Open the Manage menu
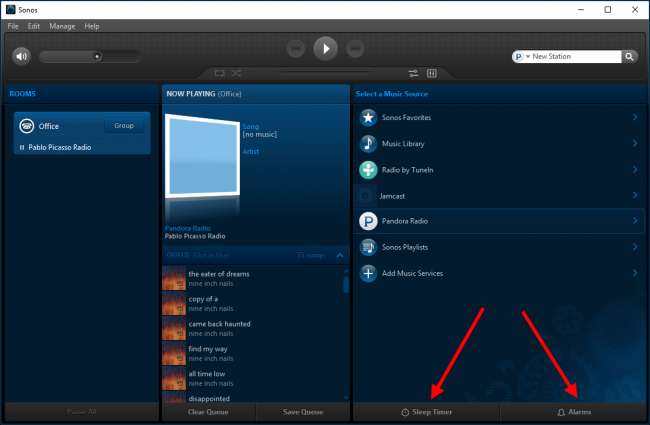The width and height of the screenshot is (650, 425). tap(62, 26)
